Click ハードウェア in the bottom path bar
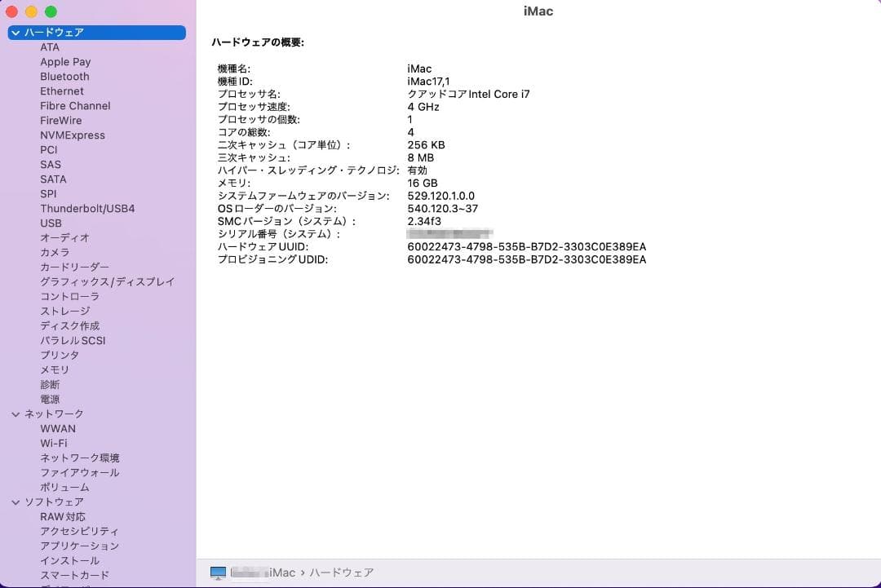The width and height of the screenshot is (881, 588). pos(342,573)
